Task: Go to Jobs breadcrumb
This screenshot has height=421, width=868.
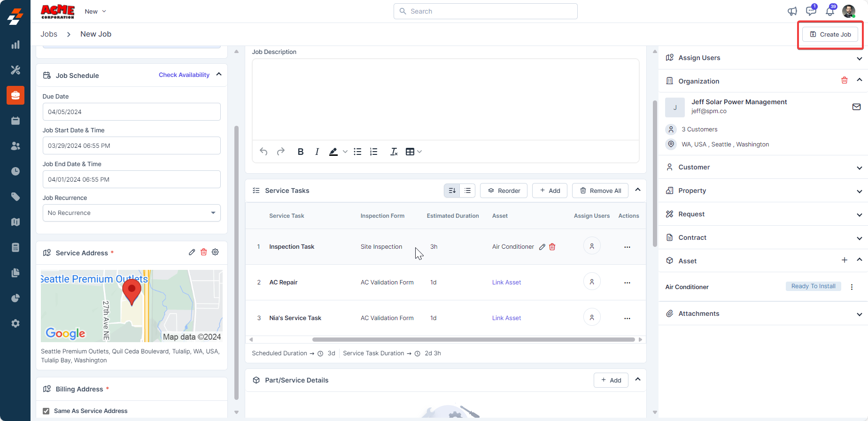Action: pyautogui.click(x=49, y=34)
